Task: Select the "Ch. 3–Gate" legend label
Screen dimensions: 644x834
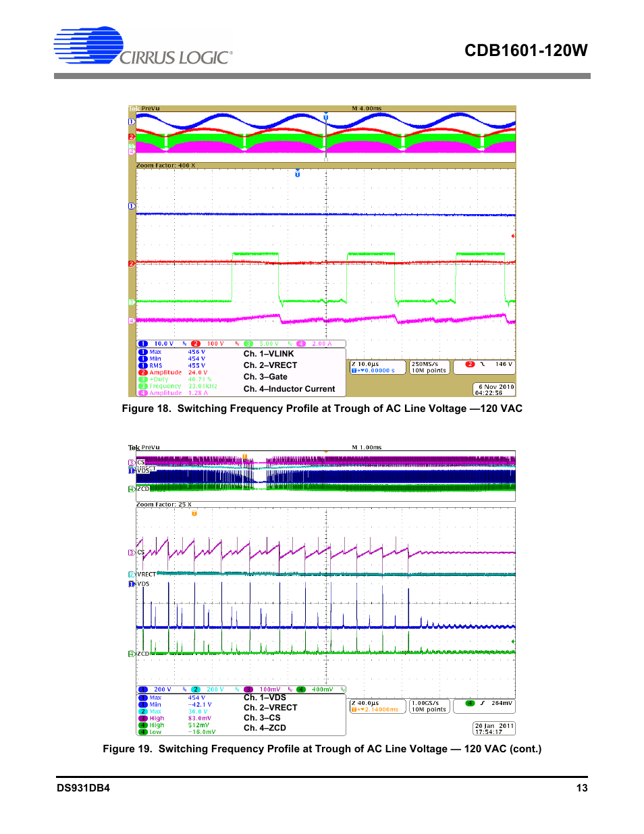Action: [x=265, y=377]
